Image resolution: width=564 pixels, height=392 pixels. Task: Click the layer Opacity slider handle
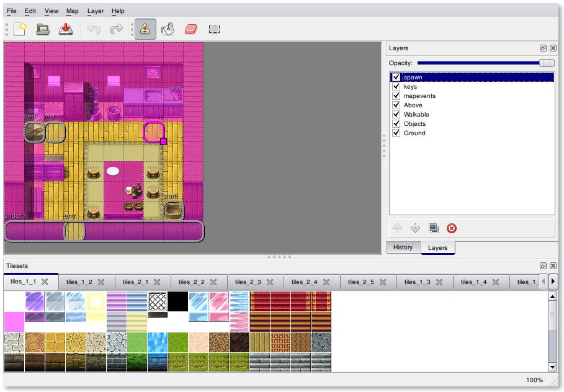(x=547, y=63)
